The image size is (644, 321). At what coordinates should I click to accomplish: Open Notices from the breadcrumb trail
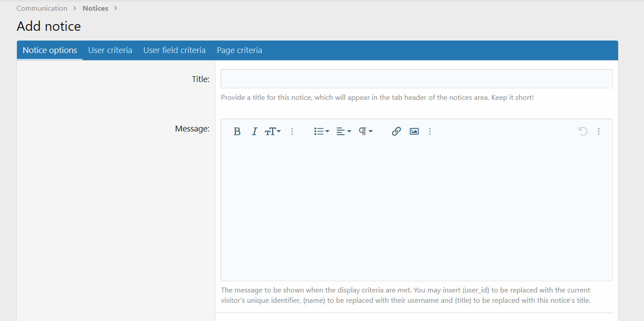pos(95,8)
